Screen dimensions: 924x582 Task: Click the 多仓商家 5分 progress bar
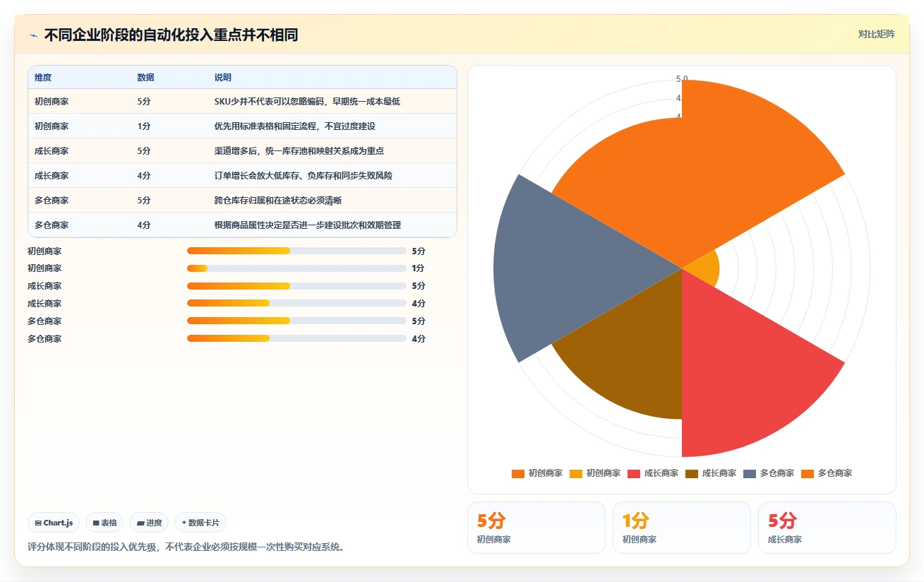click(296, 321)
